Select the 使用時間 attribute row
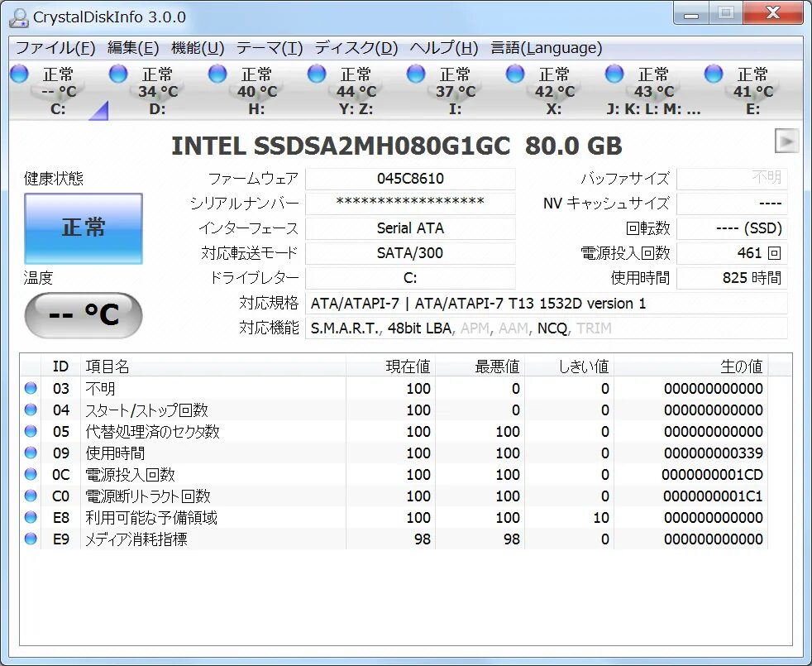This screenshot has width=812, height=666. click(x=394, y=453)
